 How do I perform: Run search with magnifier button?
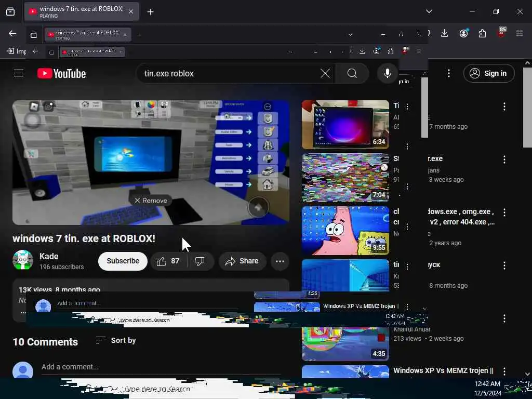click(x=352, y=73)
